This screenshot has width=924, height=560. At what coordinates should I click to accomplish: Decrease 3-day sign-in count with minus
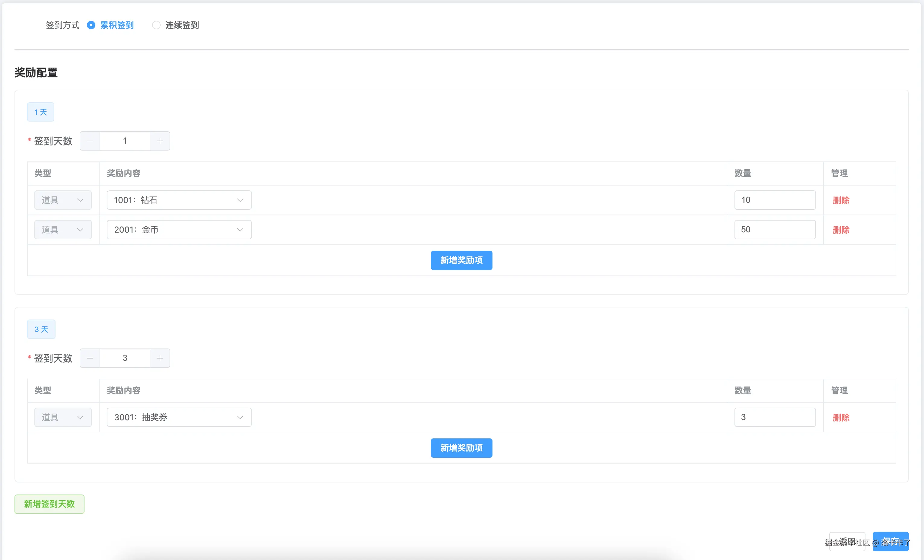[x=90, y=358]
